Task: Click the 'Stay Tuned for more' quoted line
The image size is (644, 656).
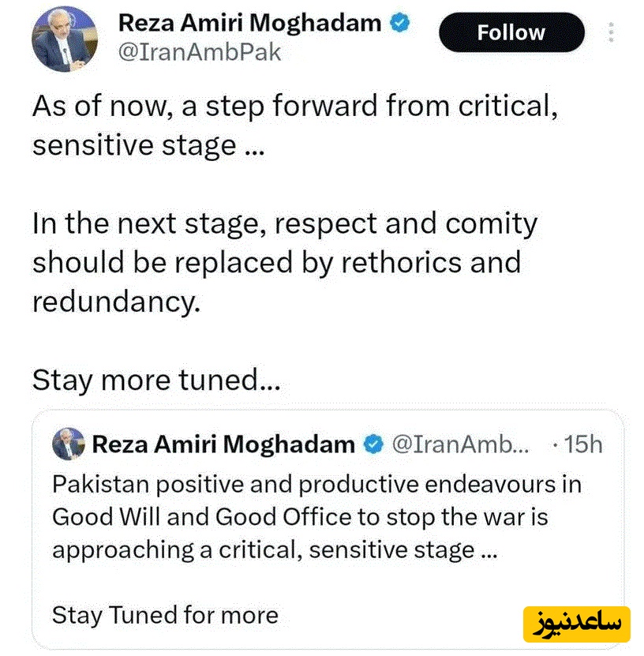Action: tap(165, 614)
